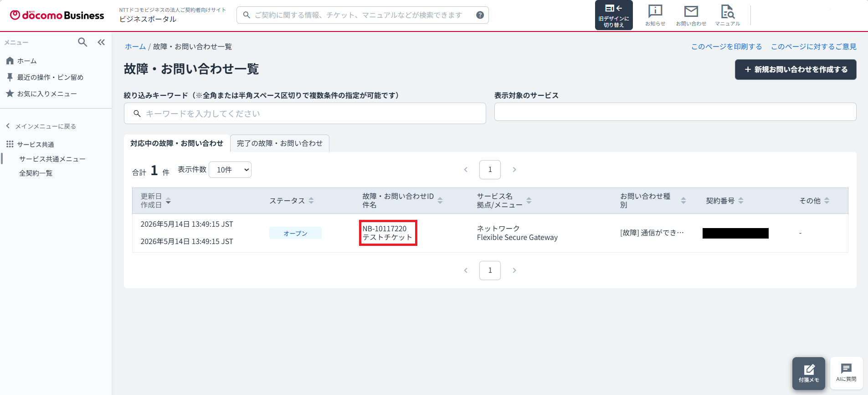Select サービス共通 section in sidebar
The width and height of the screenshot is (868, 395).
click(36, 144)
